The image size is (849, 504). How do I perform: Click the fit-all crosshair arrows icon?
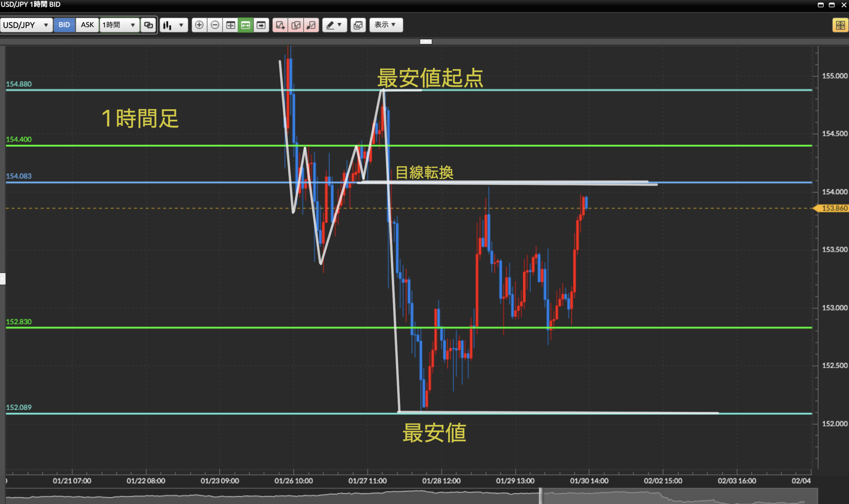tap(230, 25)
